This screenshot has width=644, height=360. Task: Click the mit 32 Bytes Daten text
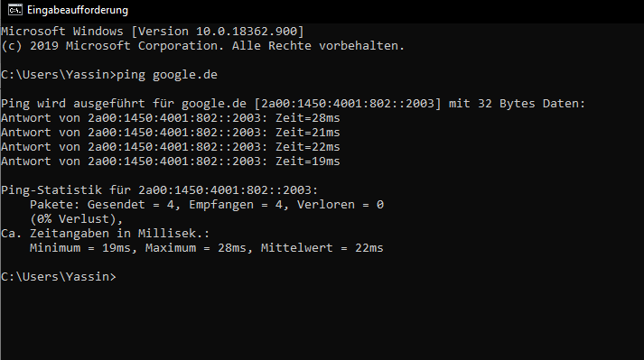517,104
